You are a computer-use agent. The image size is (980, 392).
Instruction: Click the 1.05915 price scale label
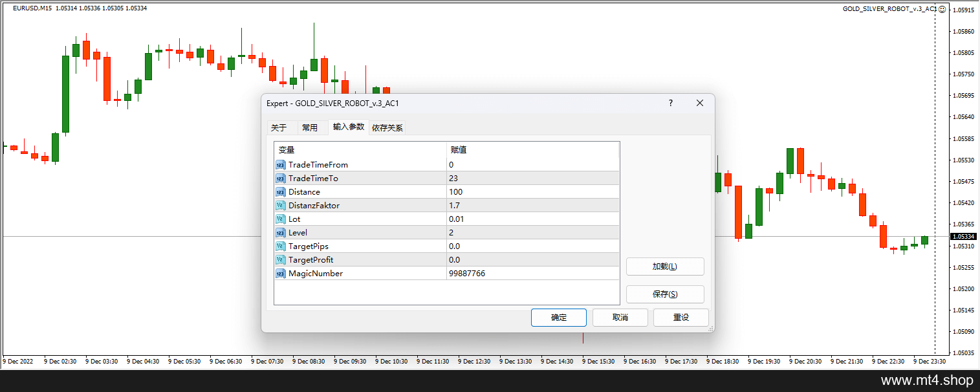[x=964, y=10]
